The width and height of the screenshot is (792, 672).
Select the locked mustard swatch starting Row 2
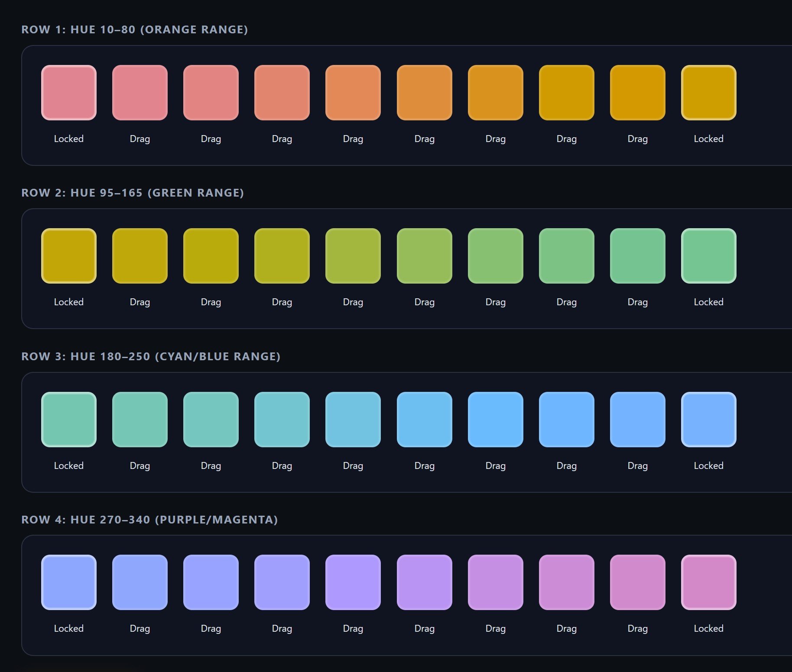coord(68,255)
